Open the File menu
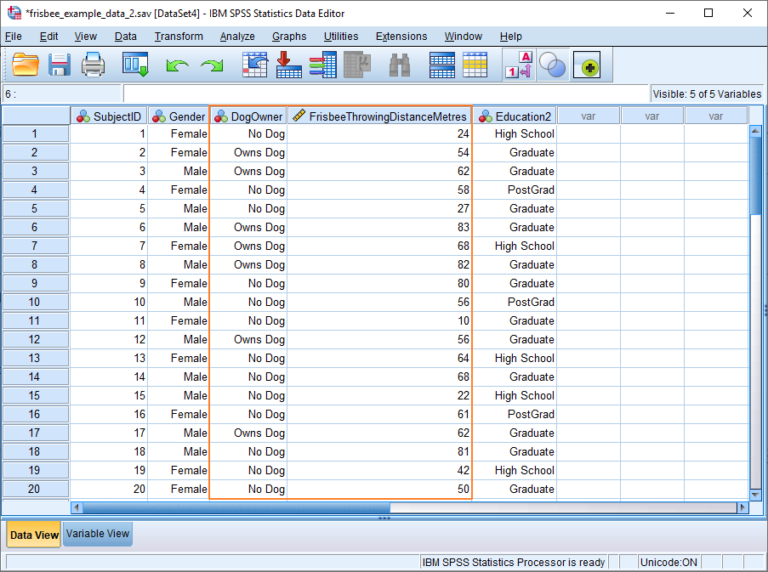 (13, 36)
